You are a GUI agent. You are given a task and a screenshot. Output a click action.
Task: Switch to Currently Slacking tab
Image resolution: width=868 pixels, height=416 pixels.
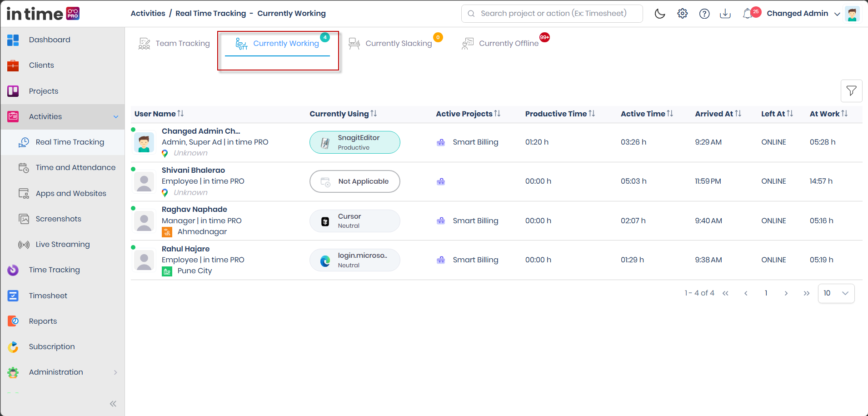(x=390, y=44)
